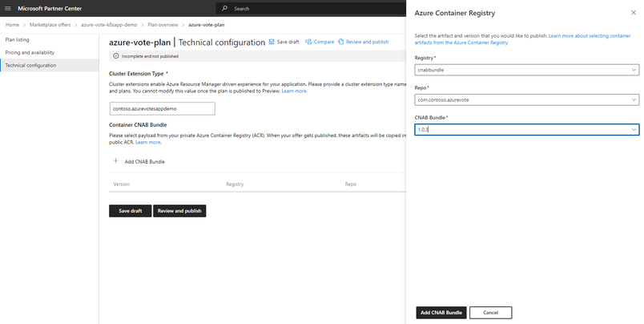Click the info icon beside Incomplete status

click(117, 55)
